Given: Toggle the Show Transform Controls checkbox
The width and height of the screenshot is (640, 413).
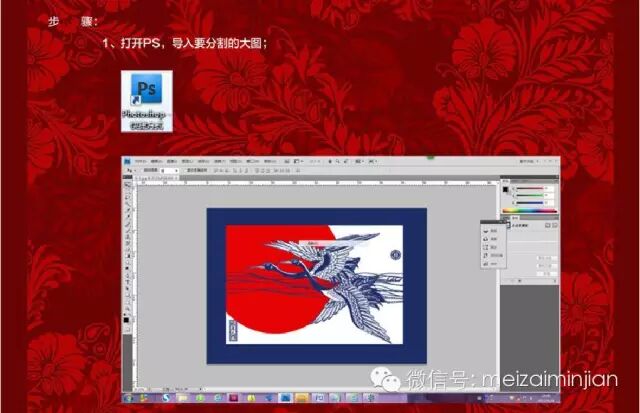Looking at the screenshot, I should point(196,170).
